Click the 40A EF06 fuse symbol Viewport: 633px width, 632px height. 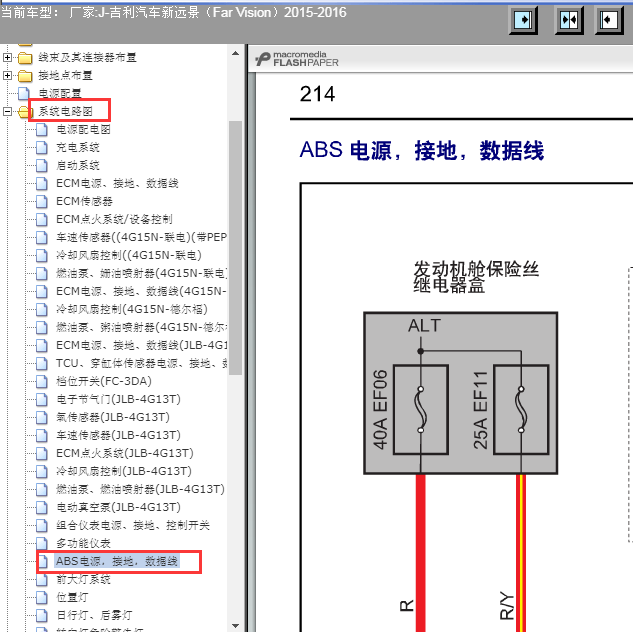421,410
